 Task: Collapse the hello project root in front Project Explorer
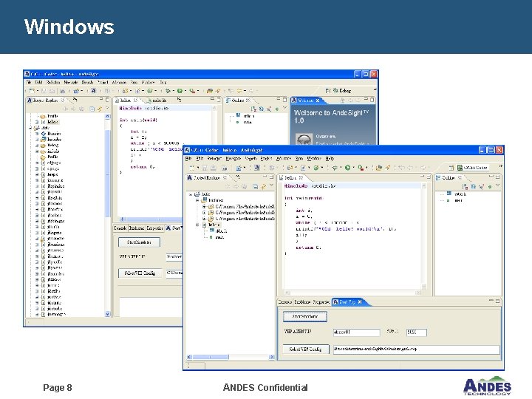point(191,194)
